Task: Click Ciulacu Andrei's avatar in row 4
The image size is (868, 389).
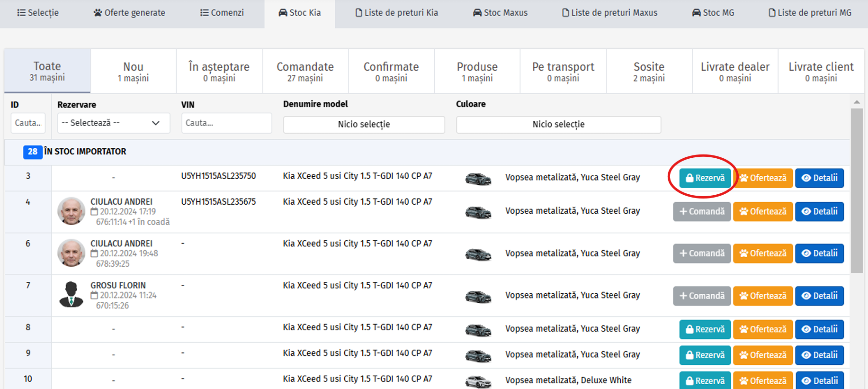Action: coord(71,211)
